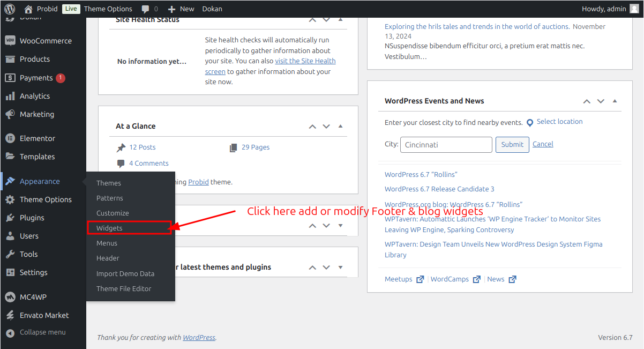The image size is (644, 349).
Task: Open Import Demo Data submenu item
Action: (125, 273)
